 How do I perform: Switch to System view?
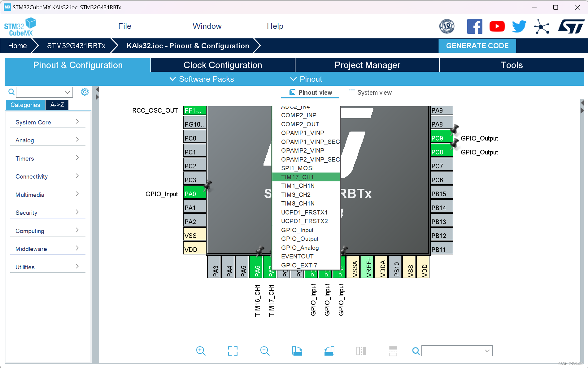370,93
